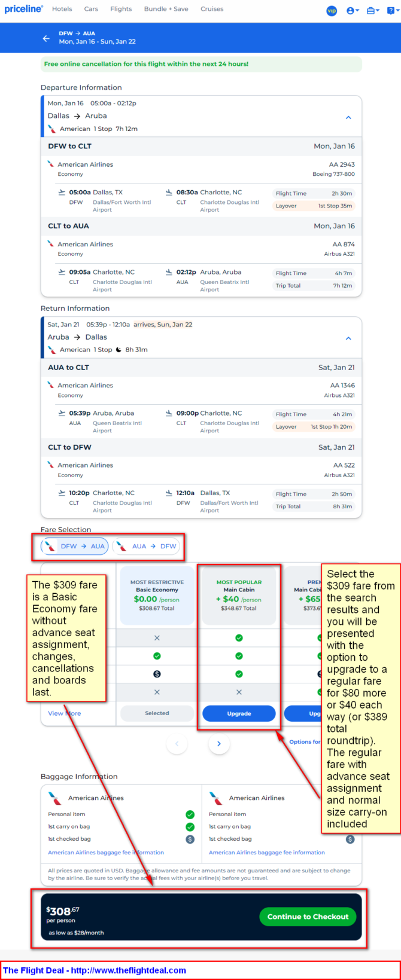Click dollar icon beside departure 1st checked bag
The image size is (401, 980).
click(x=190, y=839)
